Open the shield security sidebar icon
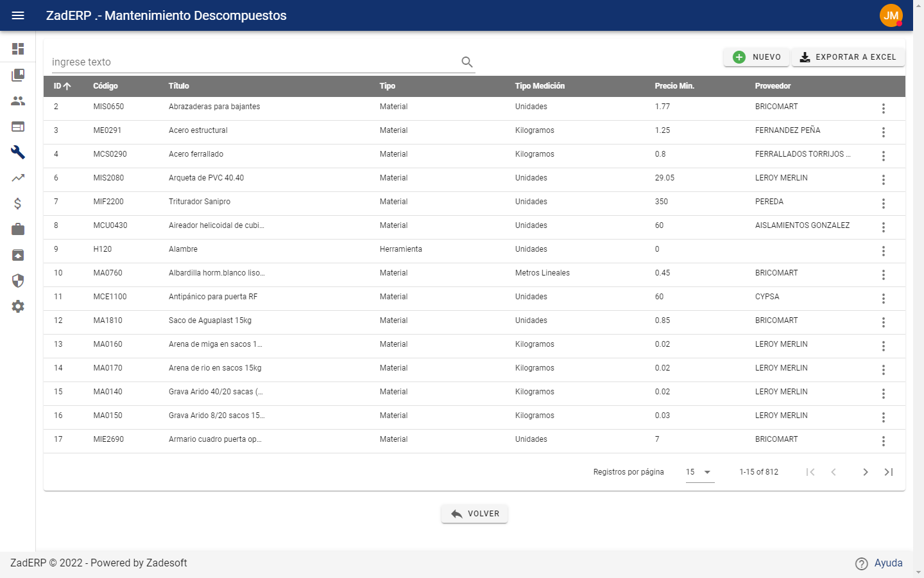 pos(18,281)
